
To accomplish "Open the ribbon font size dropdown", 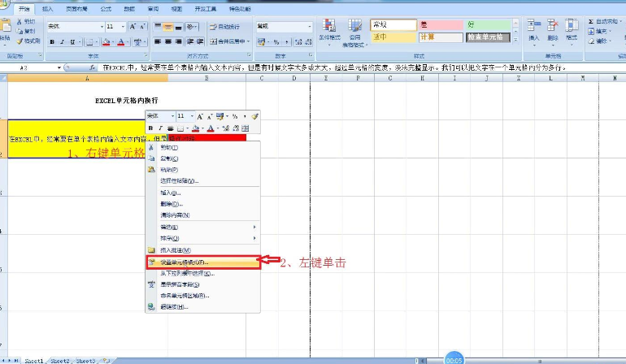I will pos(123,27).
